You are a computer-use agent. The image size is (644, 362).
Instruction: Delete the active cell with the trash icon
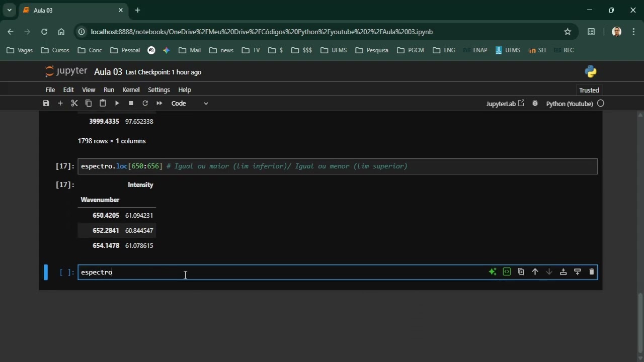591,272
